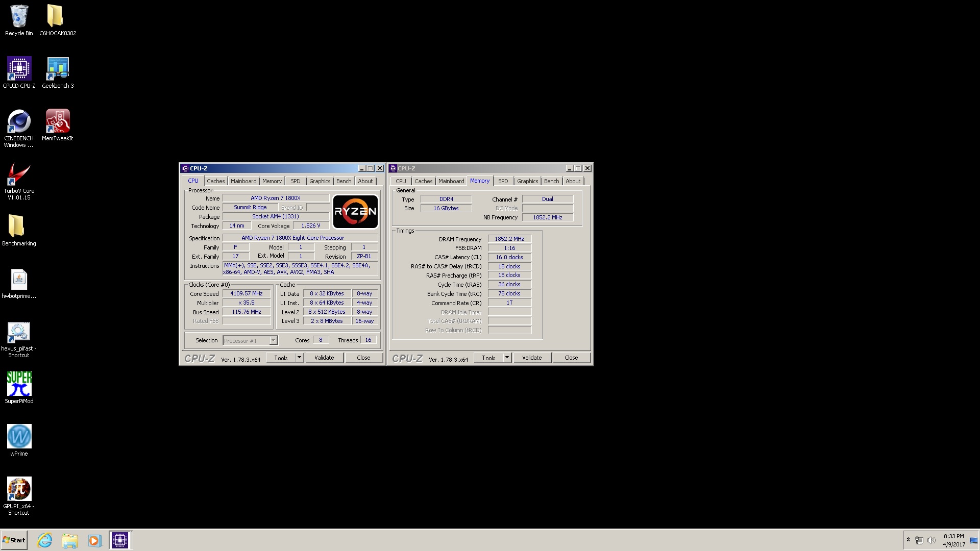This screenshot has height=551, width=980.
Task: Click the title icon of the left CPU-Z window
Action: click(185, 168)
